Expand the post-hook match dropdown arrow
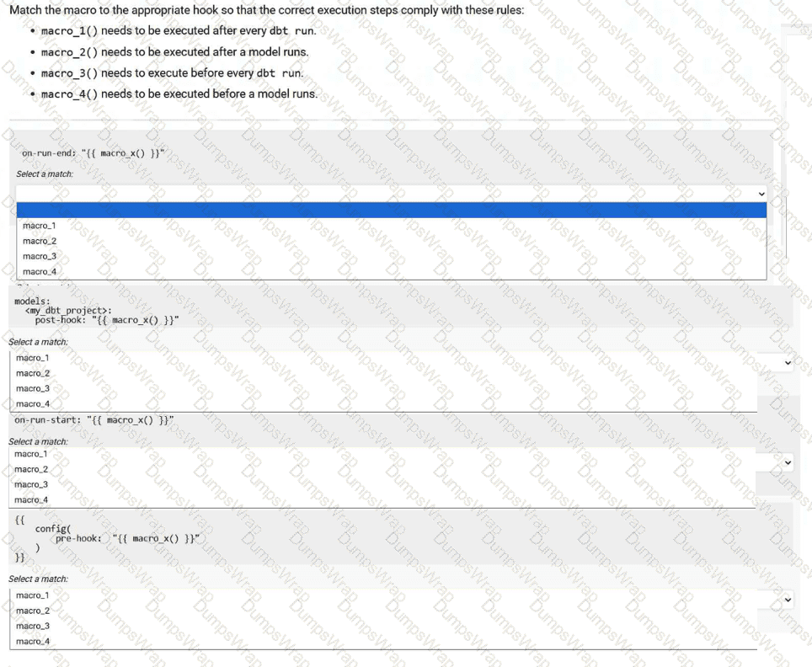 788,363
